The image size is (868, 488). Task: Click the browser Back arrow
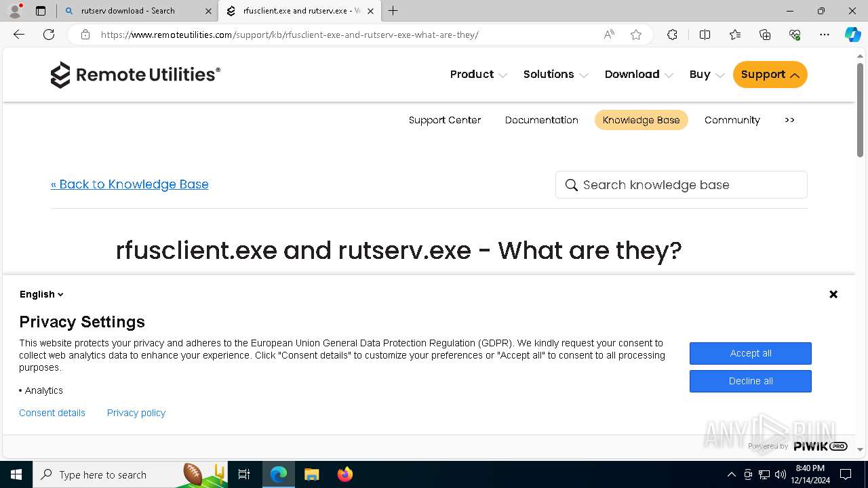tap(19, 35)
